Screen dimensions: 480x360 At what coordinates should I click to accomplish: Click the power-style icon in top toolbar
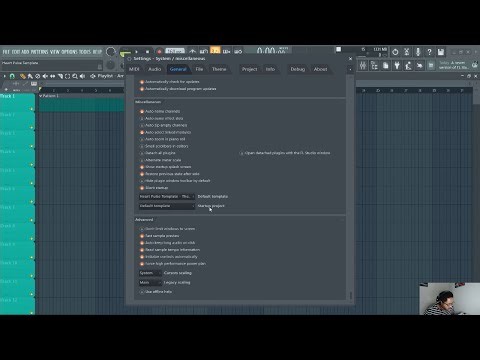click(395, 52)
